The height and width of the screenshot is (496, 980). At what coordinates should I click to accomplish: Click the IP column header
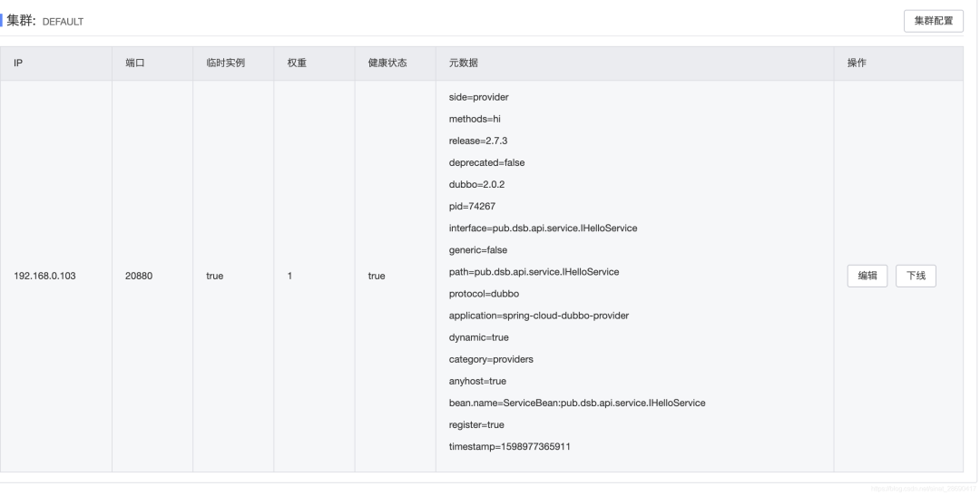pos(18,63)
